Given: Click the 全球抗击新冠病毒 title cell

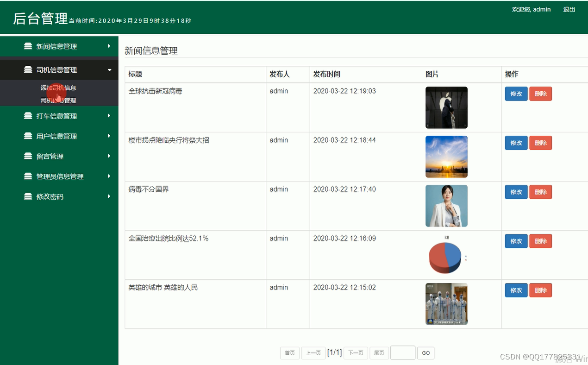Looking at the screenshot, I should 195,107.
